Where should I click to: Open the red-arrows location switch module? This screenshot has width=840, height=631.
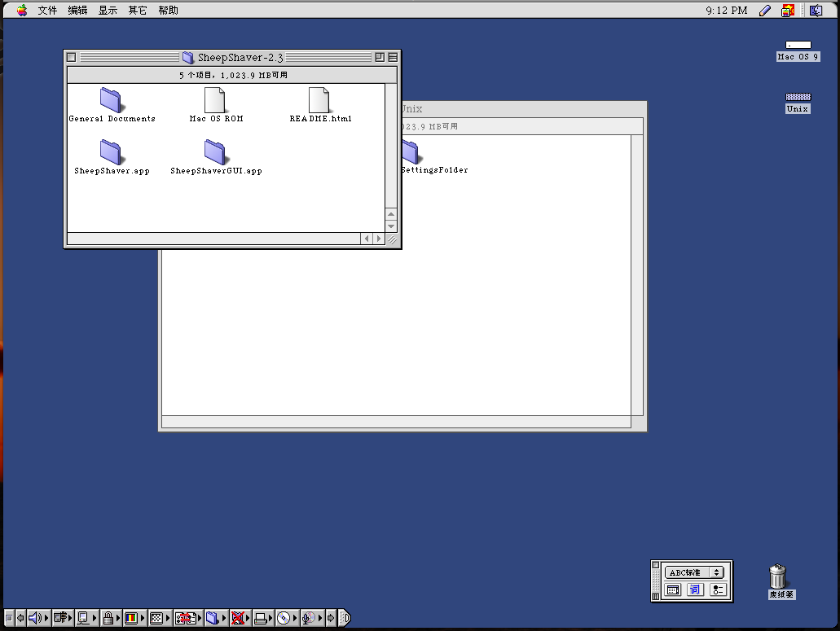coord(188,618)
